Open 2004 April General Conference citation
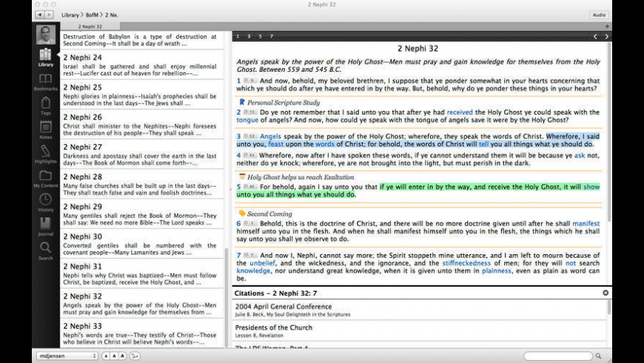Image resolution: width=644 pixels, height=363 pixels. pos(419,310)
